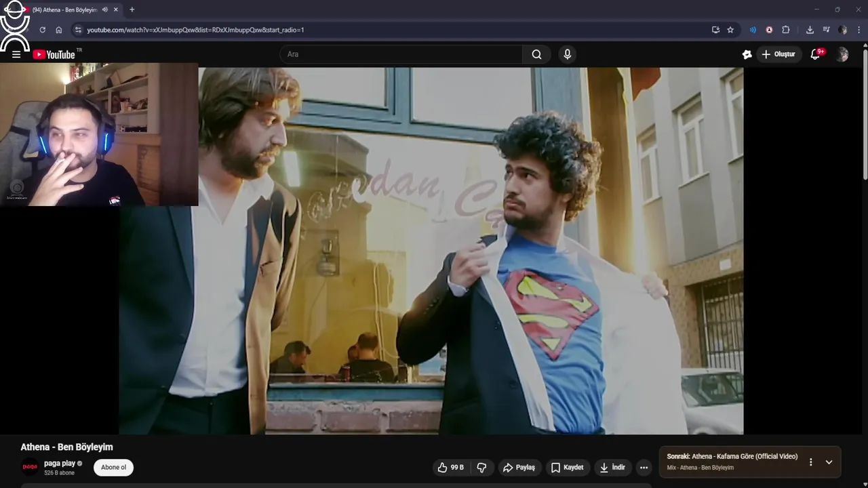Open browser downloads icon
The width and height of the screenshot is (868, 488).
pos(810,30)
